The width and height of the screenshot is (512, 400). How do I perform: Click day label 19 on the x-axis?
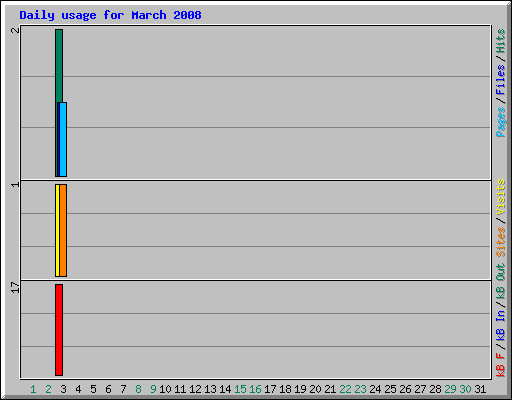point(300,389)
